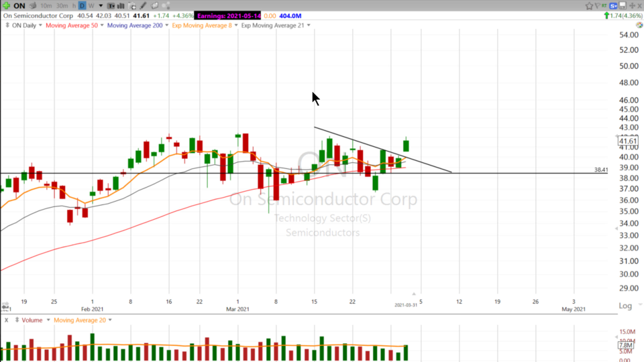Click the green plus add-symbol icon
Viewport: 644px width, 362px height.
pos(6,6)
